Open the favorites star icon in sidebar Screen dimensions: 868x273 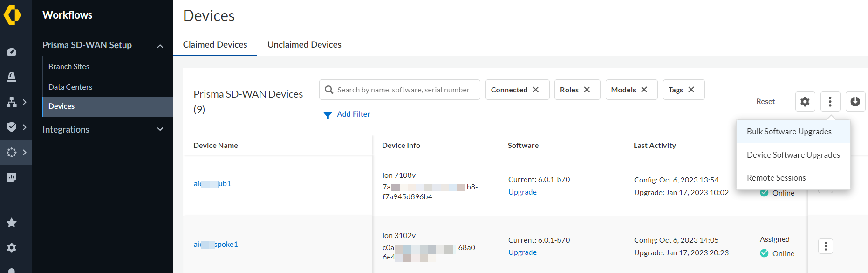pos(12,223)
